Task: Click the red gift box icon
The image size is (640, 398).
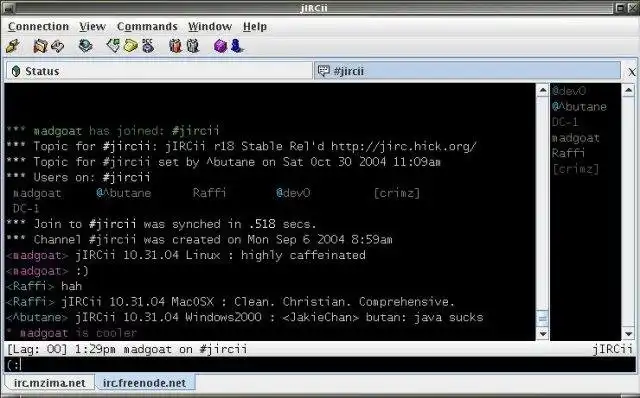Action: pyautogui.click(x=175, y=46)
